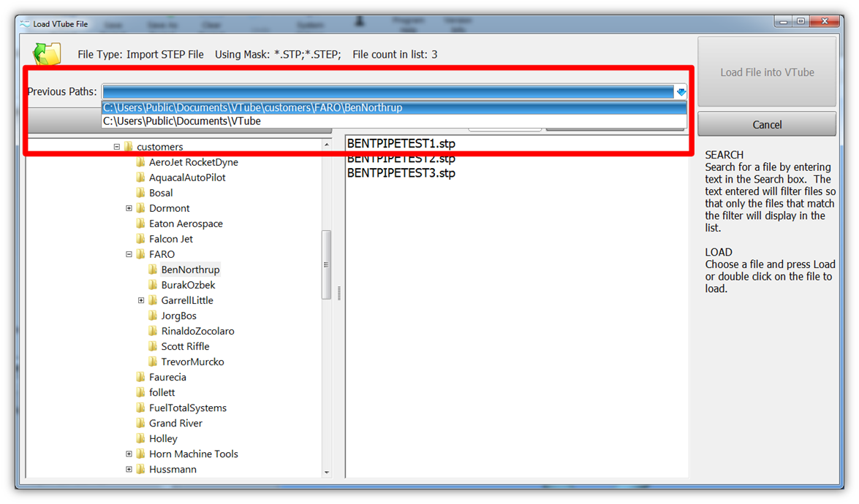Click the green folder icon at top left
Screen dimensions: 859x504
tap(48, 55)
